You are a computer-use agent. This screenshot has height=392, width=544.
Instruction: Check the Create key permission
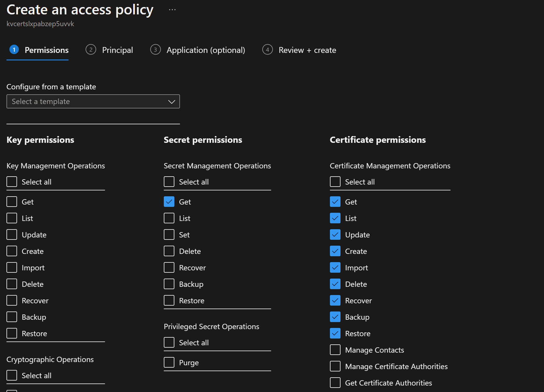tap(12, 251)
